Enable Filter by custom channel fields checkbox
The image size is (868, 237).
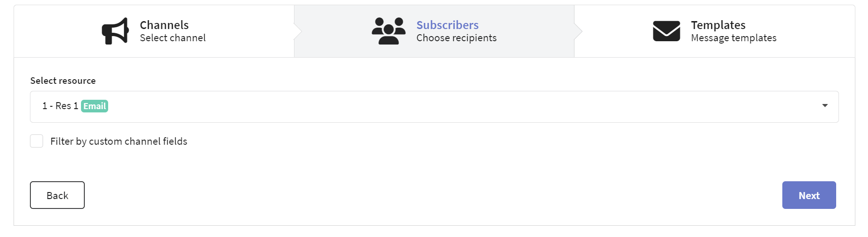pos(37,141)
